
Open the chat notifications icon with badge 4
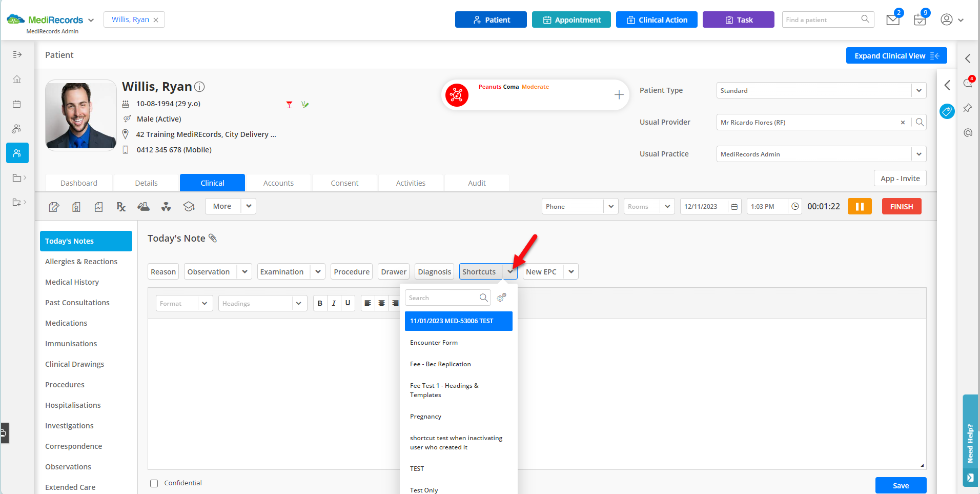pyautogui.click(x=968, y=83)
